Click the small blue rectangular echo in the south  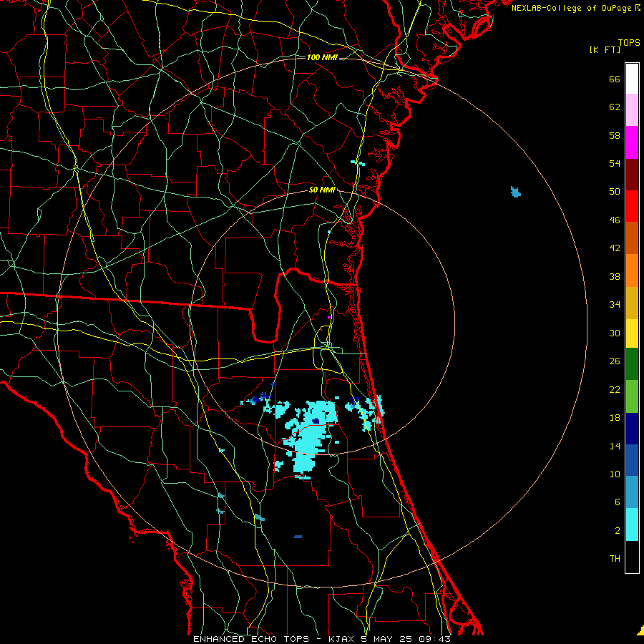(298, 537)
